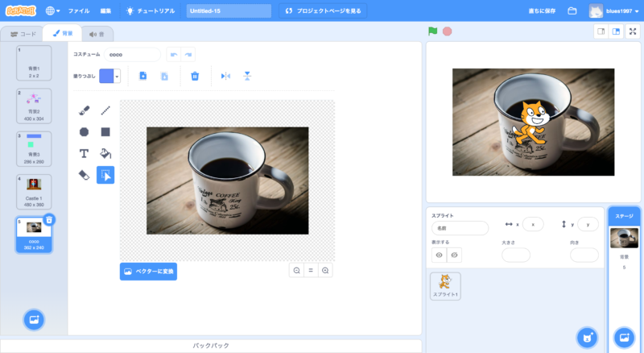Select the Text tool

coord(84,153)
